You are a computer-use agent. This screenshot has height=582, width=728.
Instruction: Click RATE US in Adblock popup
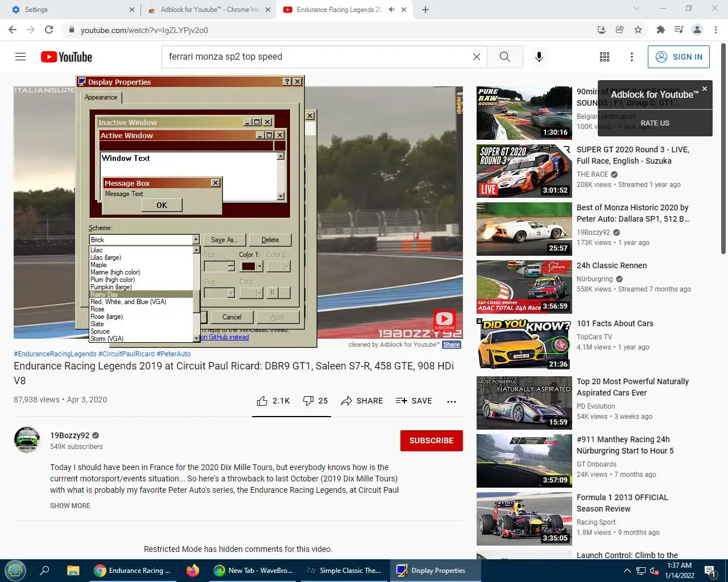click(655, 123)
